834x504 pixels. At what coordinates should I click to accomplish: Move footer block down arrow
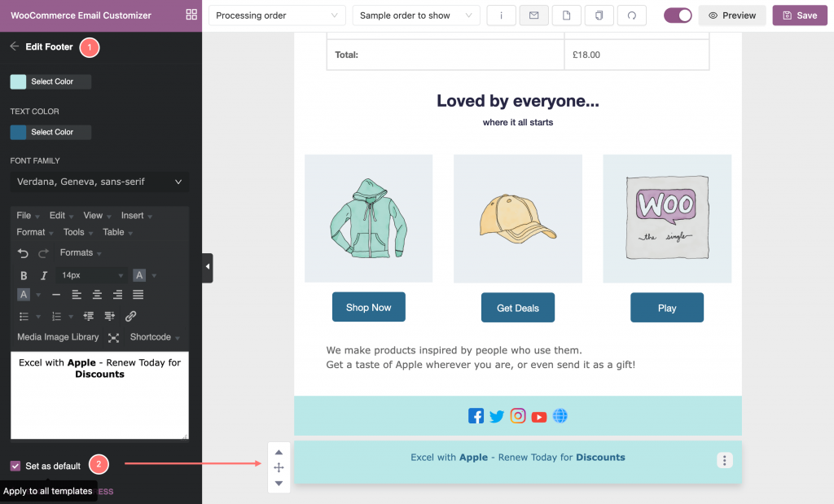[x=279, y=484]
